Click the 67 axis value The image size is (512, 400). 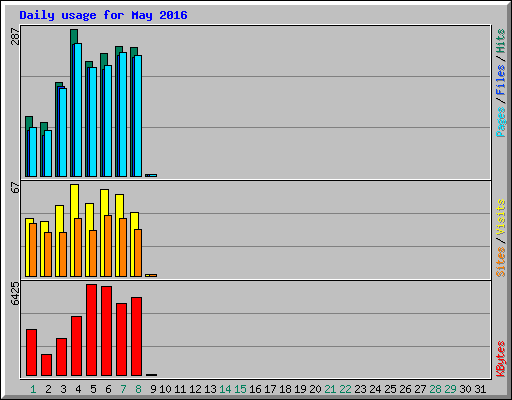coord(15,188)
